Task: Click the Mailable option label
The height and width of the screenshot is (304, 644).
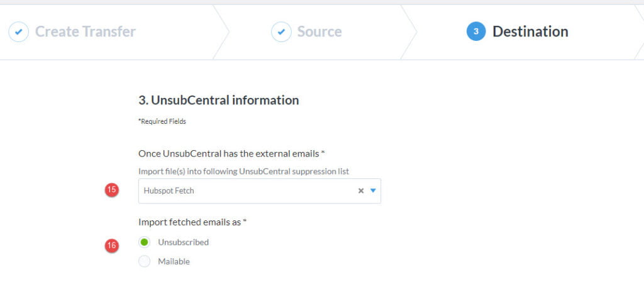Action: click(174, 261)
